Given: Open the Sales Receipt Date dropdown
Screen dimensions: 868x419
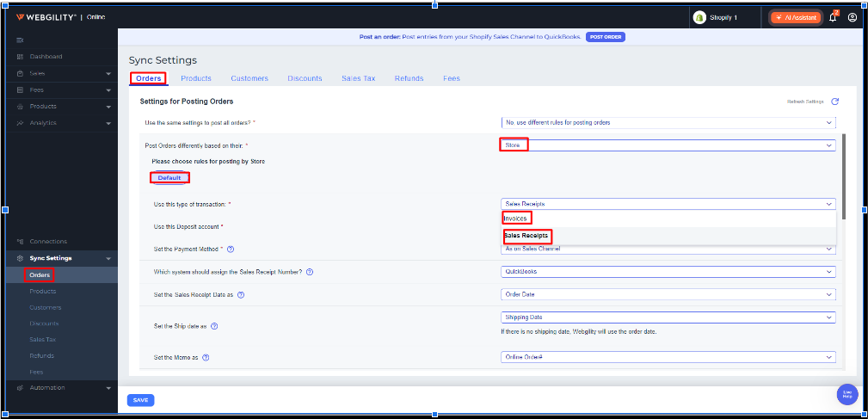Looking at the screenshot, I should tap(668, 294).
